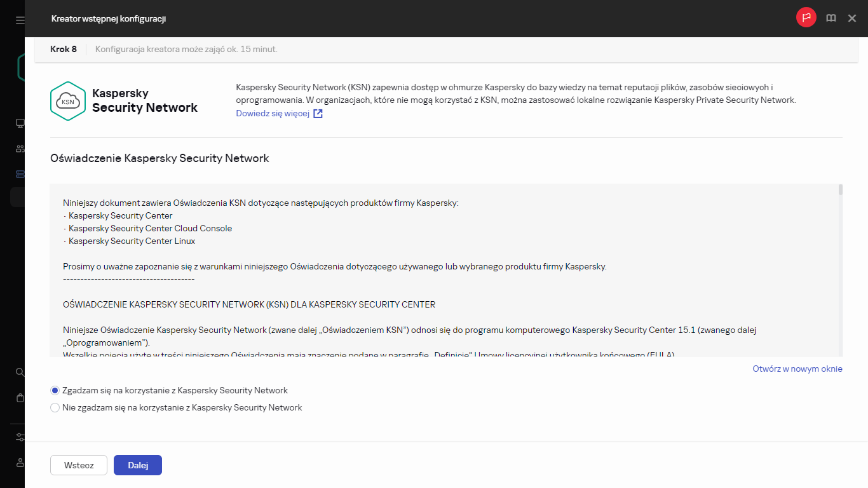Click the highlighted server-stack sidebar icon

[20, 174]
